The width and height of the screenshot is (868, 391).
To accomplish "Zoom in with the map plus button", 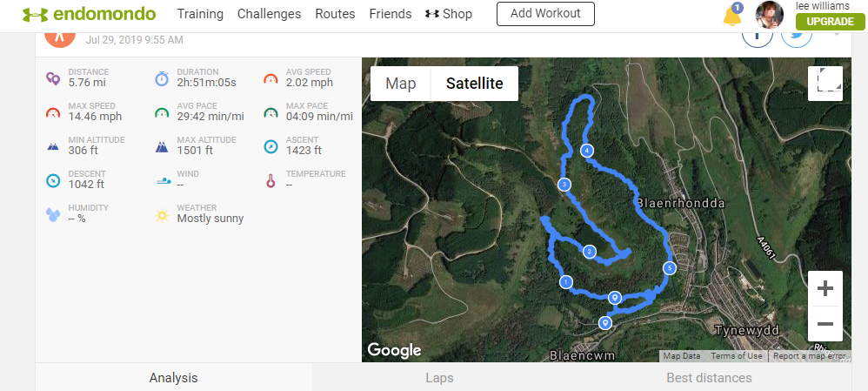I will pyautogui.click(x=825, y=288).
